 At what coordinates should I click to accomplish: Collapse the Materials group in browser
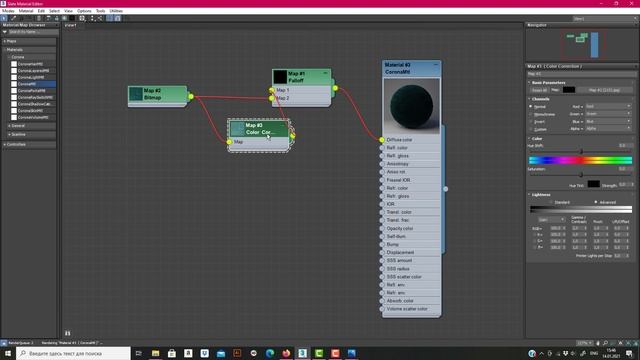point(4,49)
